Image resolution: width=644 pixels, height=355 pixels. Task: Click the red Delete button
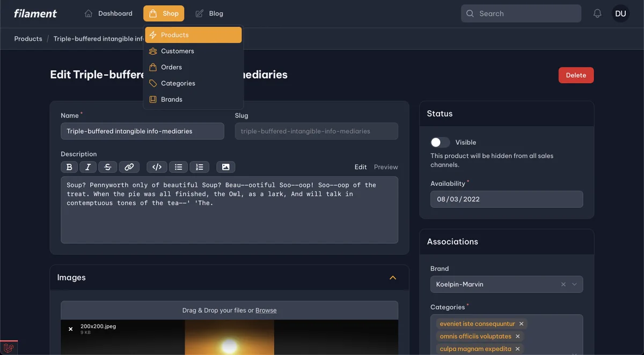pyautogui.click(x=576, y=75)
